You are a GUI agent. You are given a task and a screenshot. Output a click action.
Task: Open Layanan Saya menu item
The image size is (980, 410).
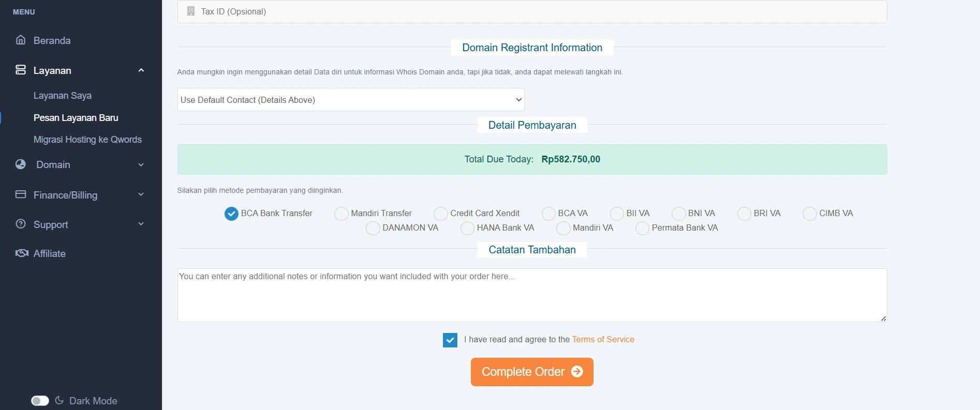(x=63, y=96)
